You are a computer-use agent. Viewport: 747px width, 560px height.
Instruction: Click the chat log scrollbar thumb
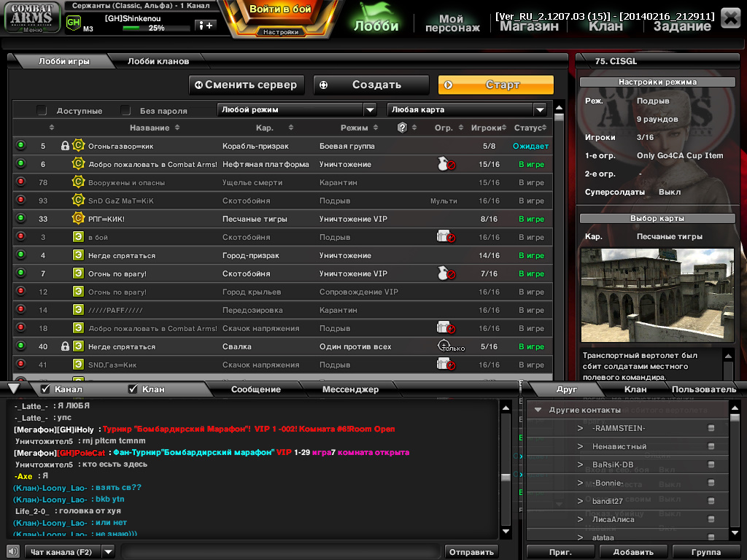pyautogui.click(x=506, y=478)
